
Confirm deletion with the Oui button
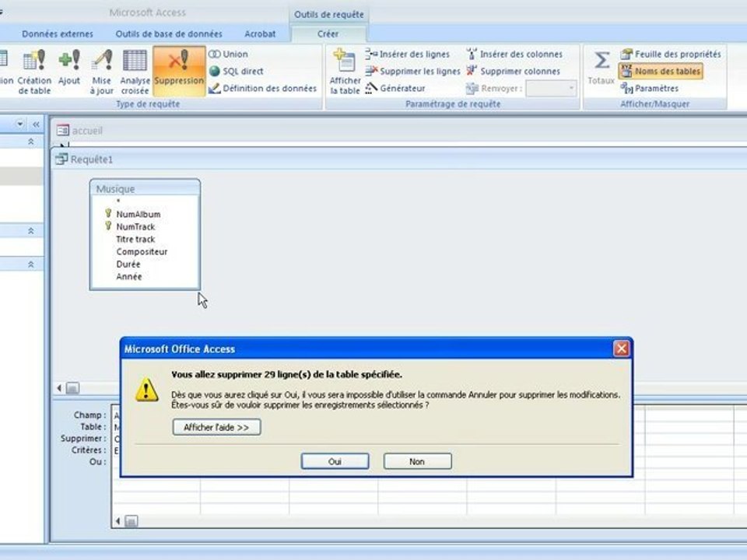point(335,461)
